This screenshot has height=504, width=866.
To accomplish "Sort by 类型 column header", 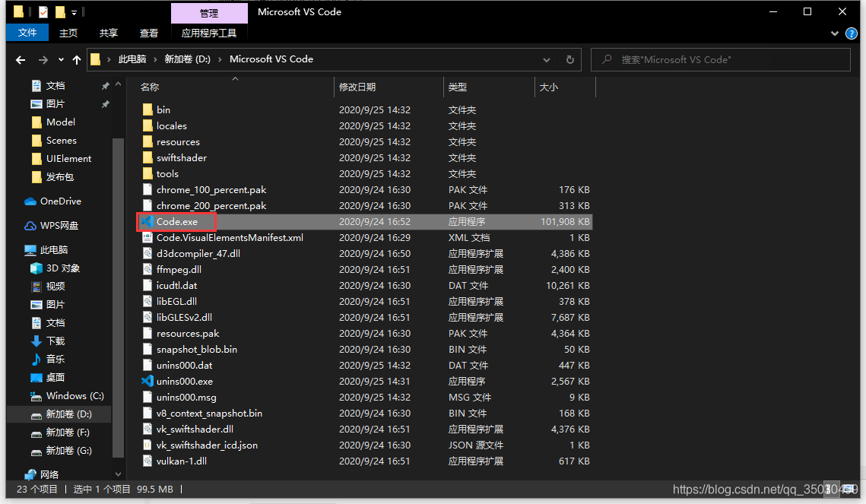I will (x=457, y=87).
